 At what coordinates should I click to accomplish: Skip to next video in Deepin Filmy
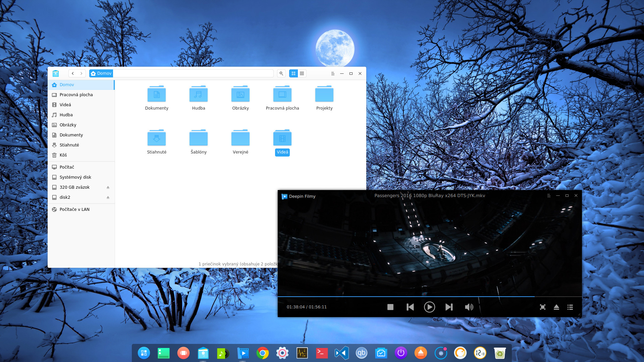[x=449, y=307]
